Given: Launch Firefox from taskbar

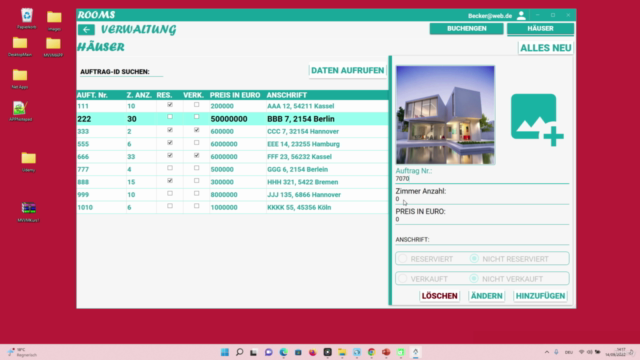Looking at the screenshot, I should (x=313, y=352).
